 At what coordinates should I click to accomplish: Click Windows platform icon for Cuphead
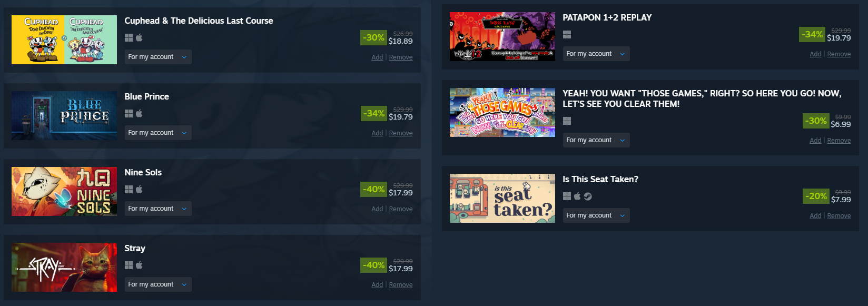tap(129, 37)
